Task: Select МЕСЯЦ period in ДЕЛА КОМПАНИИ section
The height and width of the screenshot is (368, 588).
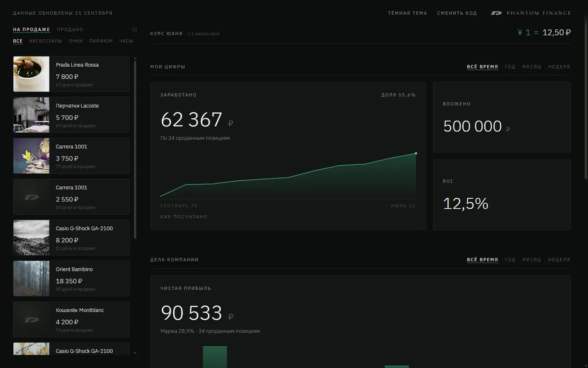Action: point(532,260)
